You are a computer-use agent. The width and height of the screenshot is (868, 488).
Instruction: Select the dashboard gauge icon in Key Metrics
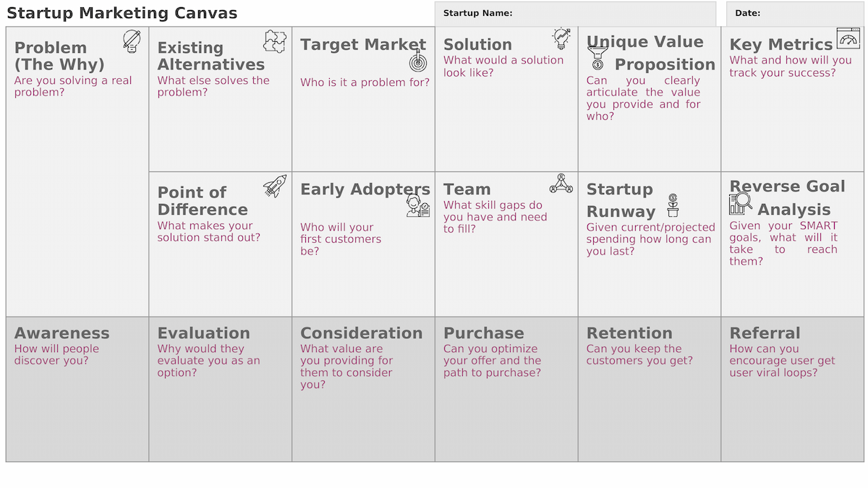(x=848, y=38)
